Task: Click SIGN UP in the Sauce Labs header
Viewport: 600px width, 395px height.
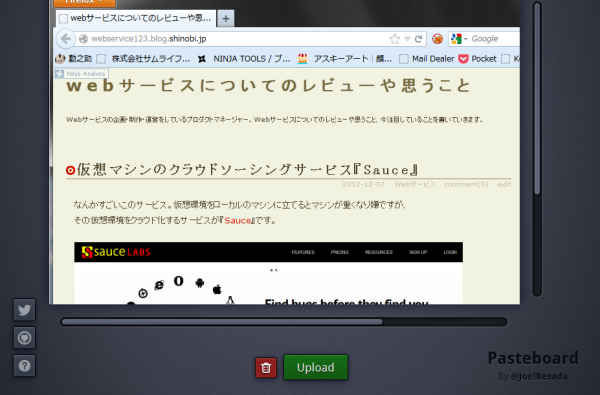Action: [418, 252]
